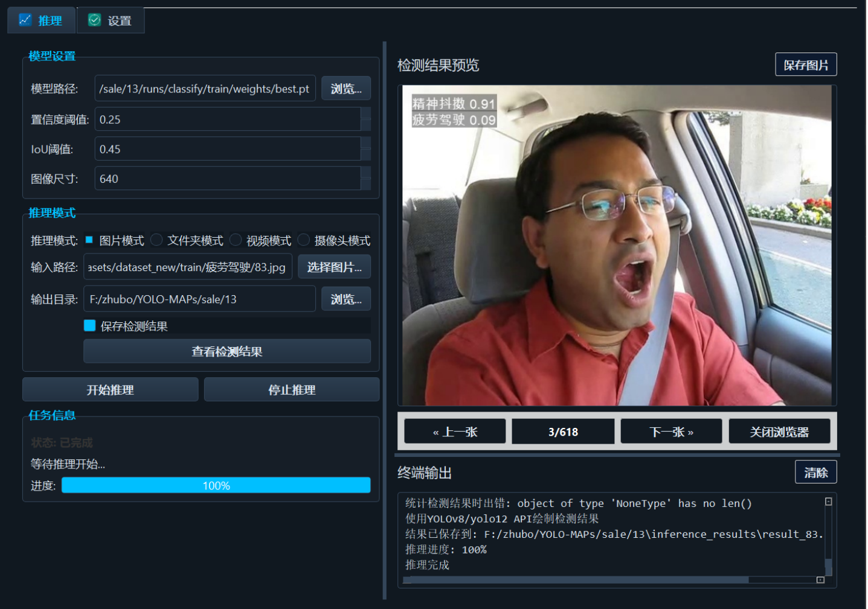Click the 'NoneType' error line in terminal
868x609 pixels.
point(579,503)
